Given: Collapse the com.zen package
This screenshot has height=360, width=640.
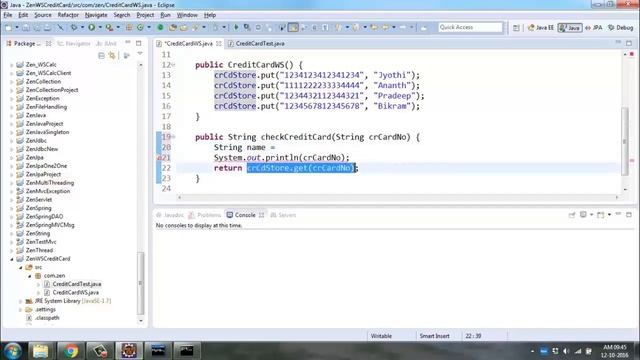Looking at the screenshot, I should click(29, 276).
